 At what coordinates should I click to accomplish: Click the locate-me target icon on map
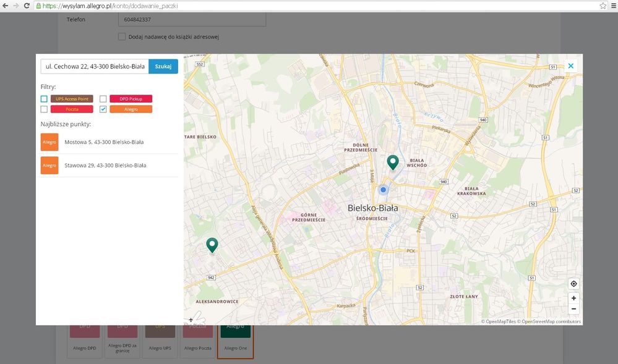573,284
